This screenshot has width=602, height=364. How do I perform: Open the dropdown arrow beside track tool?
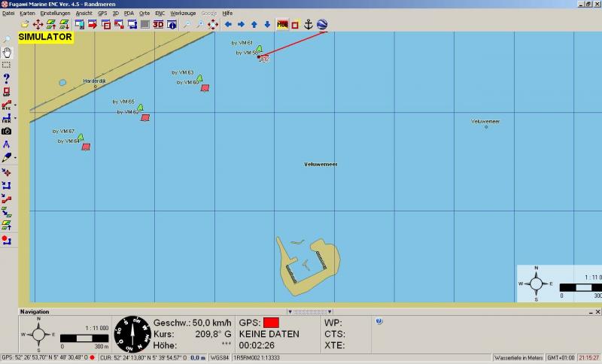click(14, 119)
